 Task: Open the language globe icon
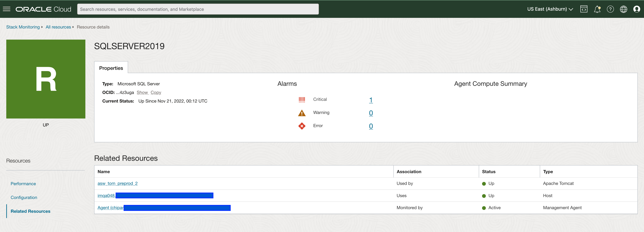(x=623, y=9)
